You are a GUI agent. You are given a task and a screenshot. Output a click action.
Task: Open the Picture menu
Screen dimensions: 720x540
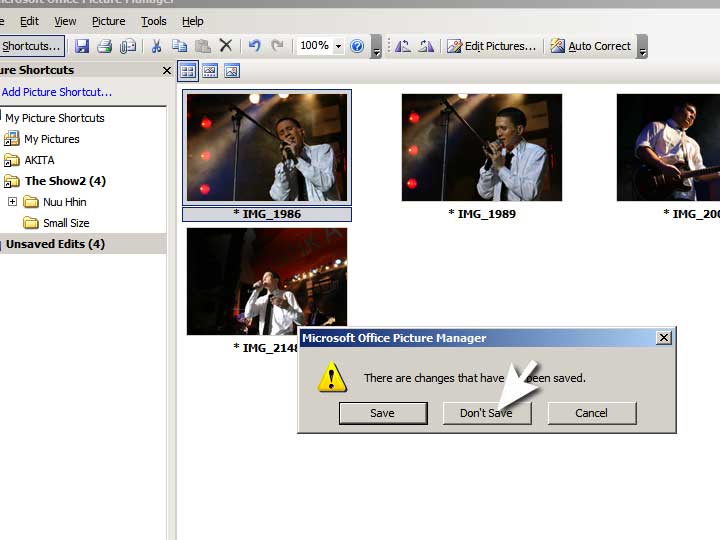108,21
